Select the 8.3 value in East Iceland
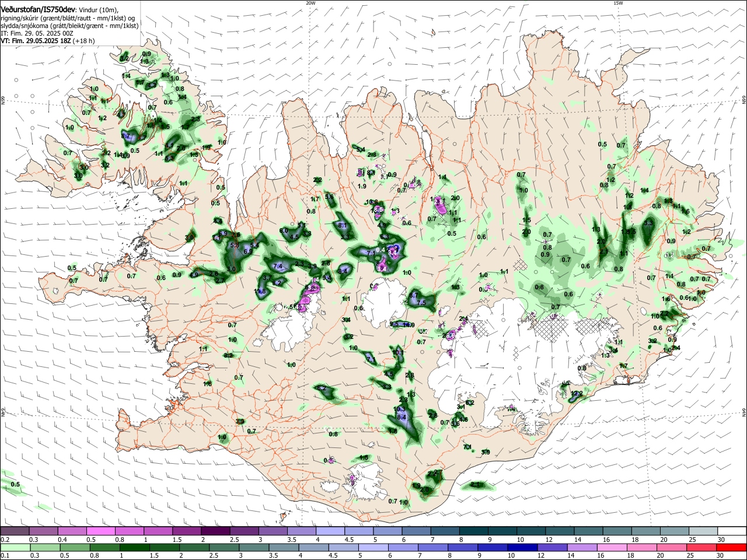 (x=648, y=223)
